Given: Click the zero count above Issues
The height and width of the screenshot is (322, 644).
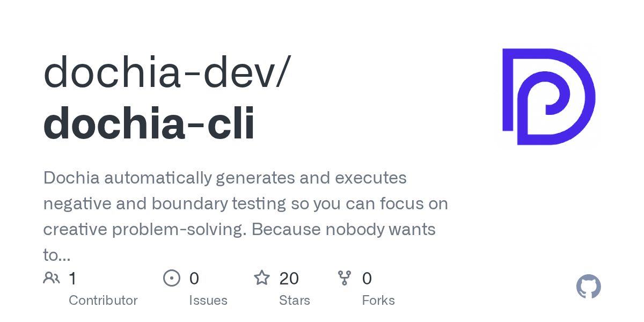Looking at the screenshot, I should (x=194, y=278).
